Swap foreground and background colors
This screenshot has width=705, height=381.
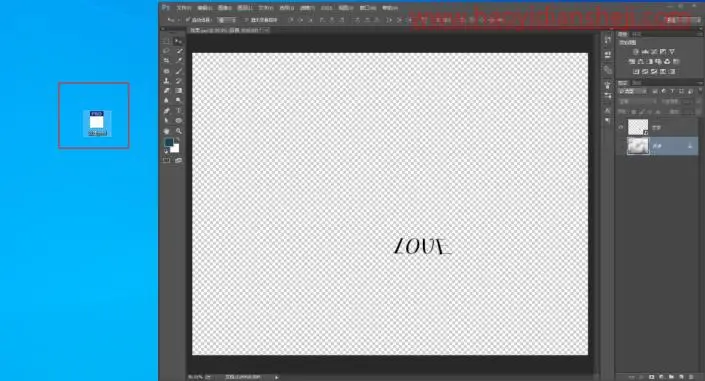point(177,139)
